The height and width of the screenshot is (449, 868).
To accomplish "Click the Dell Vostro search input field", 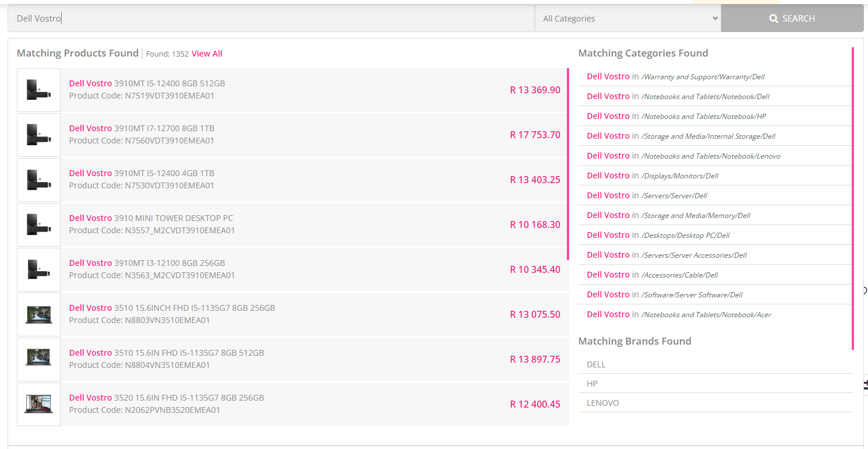I will [271, 19].
